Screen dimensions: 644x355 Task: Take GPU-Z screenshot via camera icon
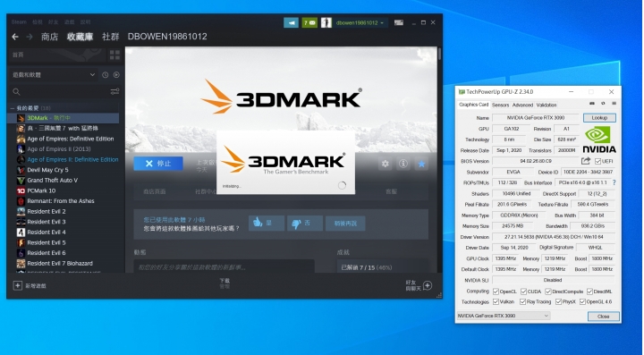pyautogui.click(x=592, y=104)
